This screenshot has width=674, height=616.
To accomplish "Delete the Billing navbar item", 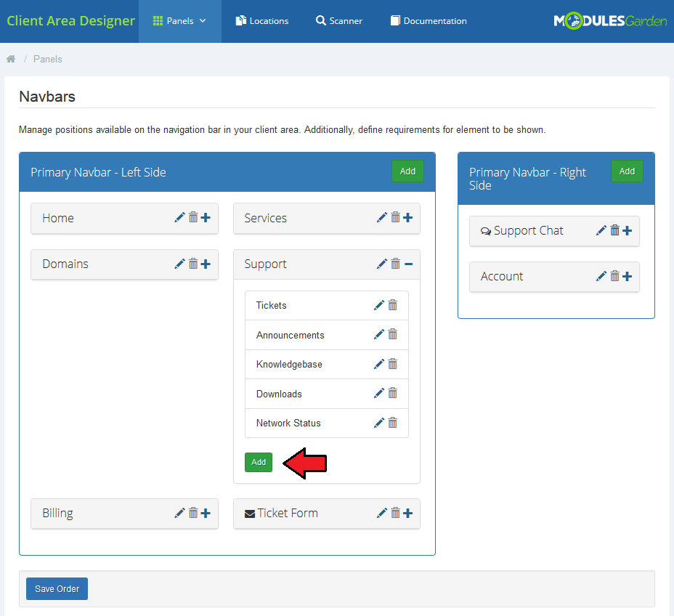I will coord(193,513).
